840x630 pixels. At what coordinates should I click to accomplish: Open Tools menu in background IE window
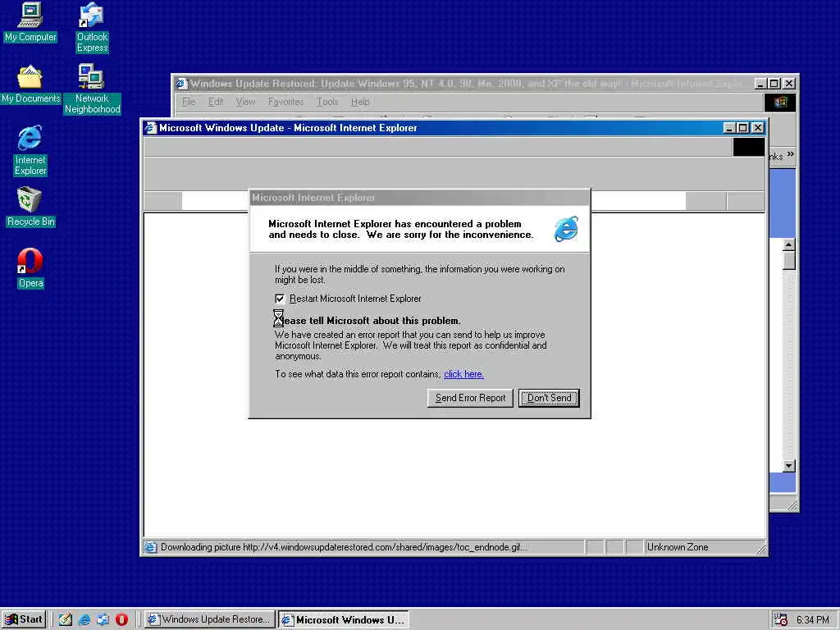[327, 102]
